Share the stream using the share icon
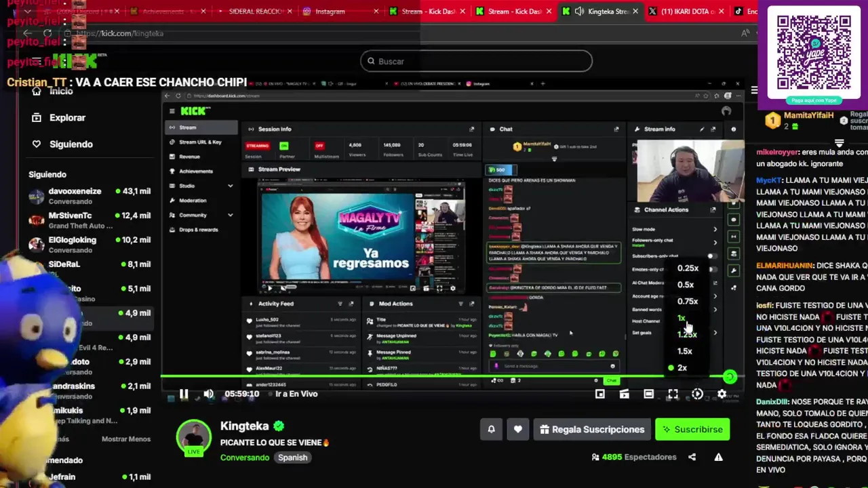Screen dimensions: 868x488 tap(692, 457)
